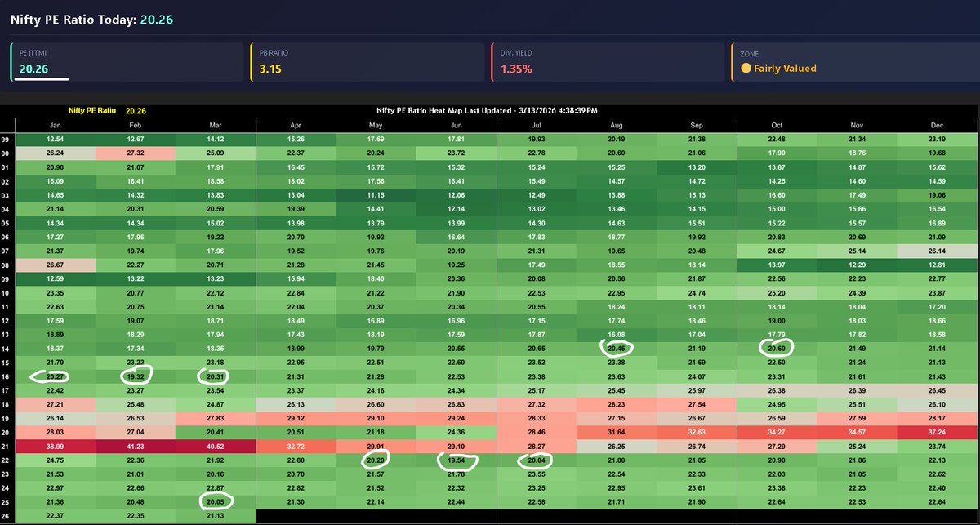Click the yellow circle icon beside Fairly Valued

[746, 69]
